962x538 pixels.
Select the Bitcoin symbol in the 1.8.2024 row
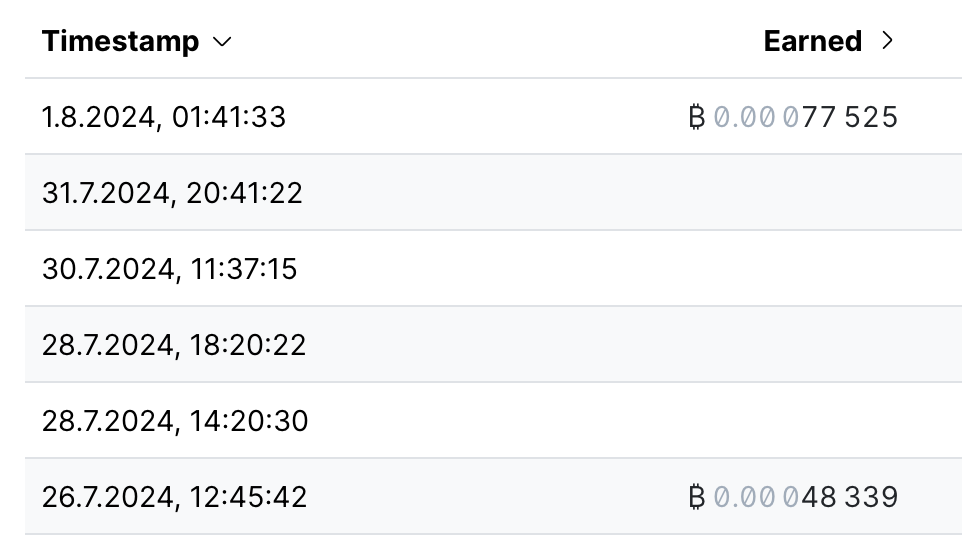click(697, 117)
